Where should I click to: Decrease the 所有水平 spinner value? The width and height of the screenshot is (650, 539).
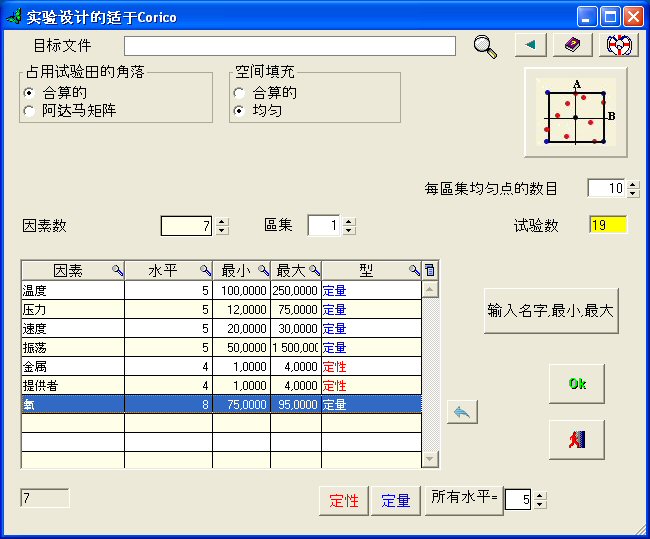(539, 504)
